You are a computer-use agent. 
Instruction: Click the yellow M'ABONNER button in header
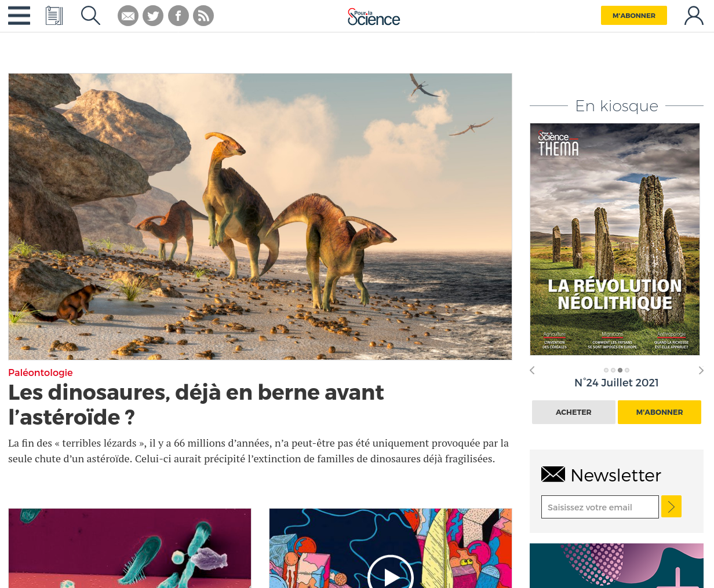(634, 16)
